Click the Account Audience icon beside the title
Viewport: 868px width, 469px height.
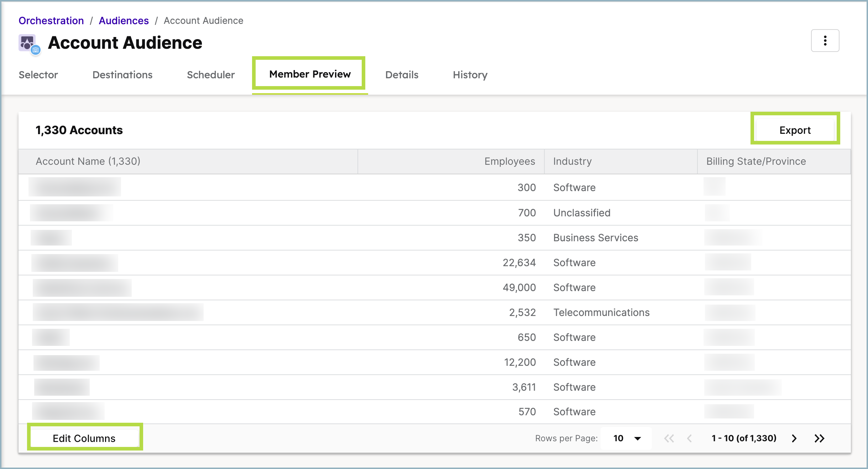pyautogui.click(x=30, y=44)
